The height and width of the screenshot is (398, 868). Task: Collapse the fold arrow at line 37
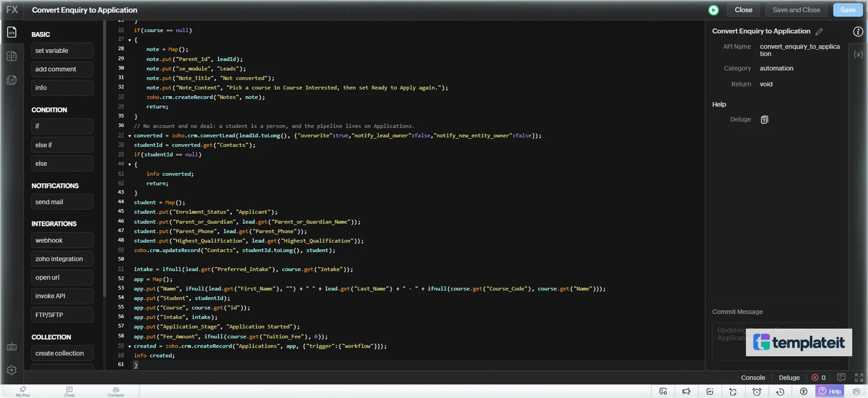pyautogui.click(x=130, y=136)
